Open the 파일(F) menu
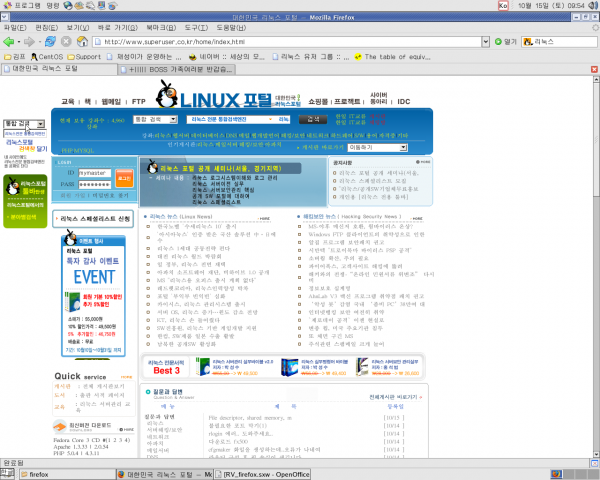Image resolution: width=600 pixels, height=480 pixels. [15, 28]
